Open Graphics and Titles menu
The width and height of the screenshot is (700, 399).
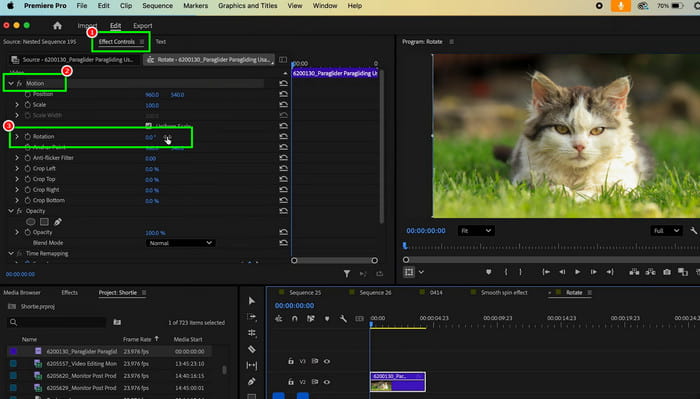point(248,6)
